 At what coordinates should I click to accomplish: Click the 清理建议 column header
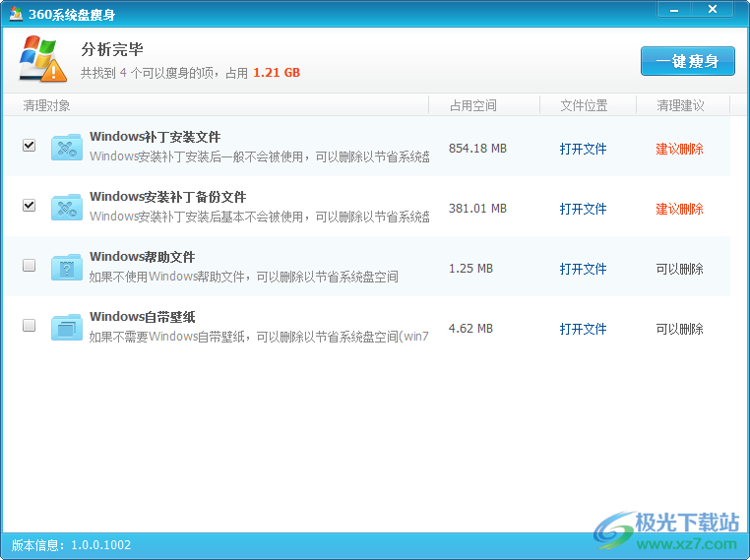tap(680, 105)
